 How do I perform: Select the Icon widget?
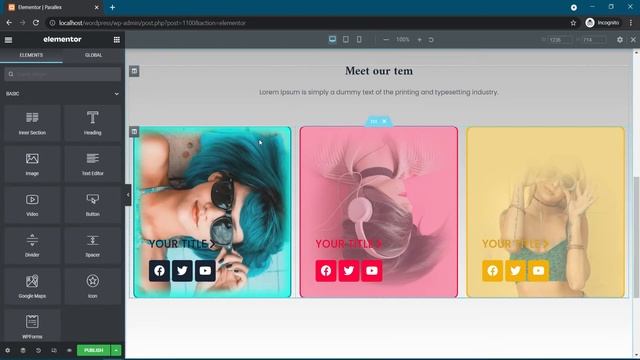tap(93, 286)
